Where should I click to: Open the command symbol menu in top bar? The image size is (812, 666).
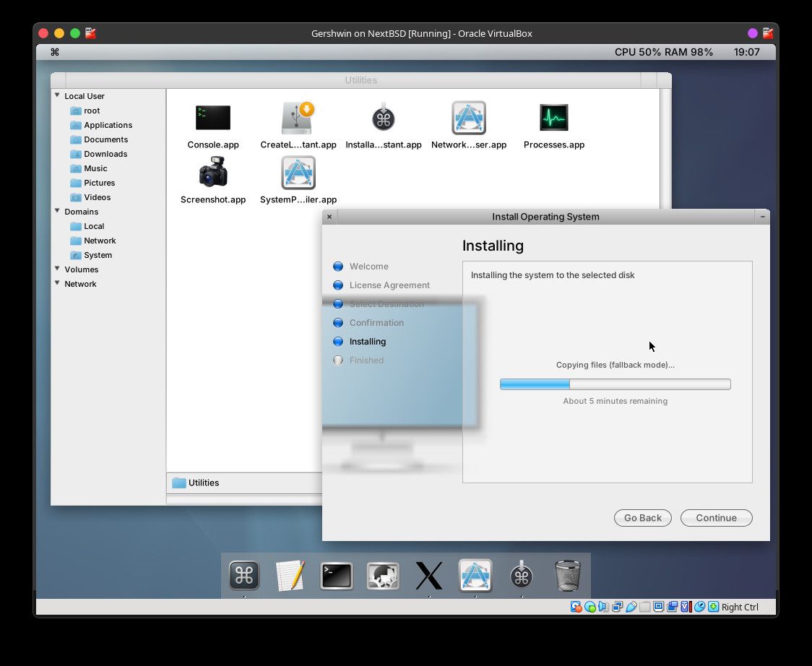click(55, 52)
